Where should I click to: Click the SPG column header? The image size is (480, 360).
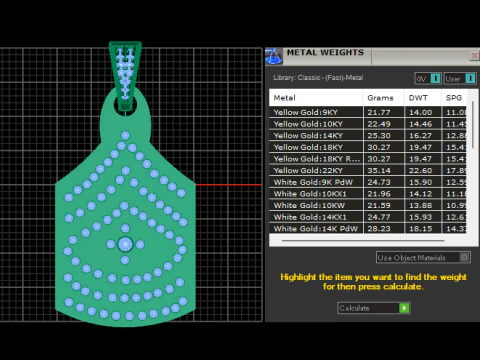click(454, 98)
